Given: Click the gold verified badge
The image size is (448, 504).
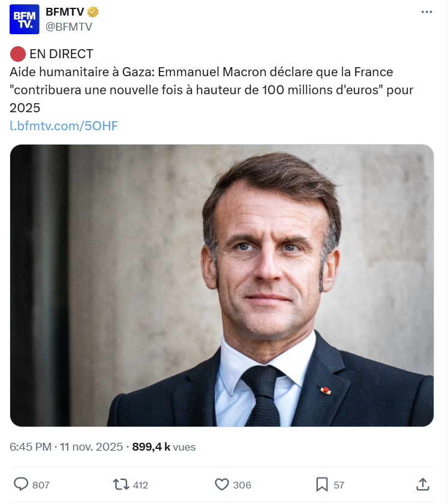Looking at the screenshot, I should tap(94, 11).
